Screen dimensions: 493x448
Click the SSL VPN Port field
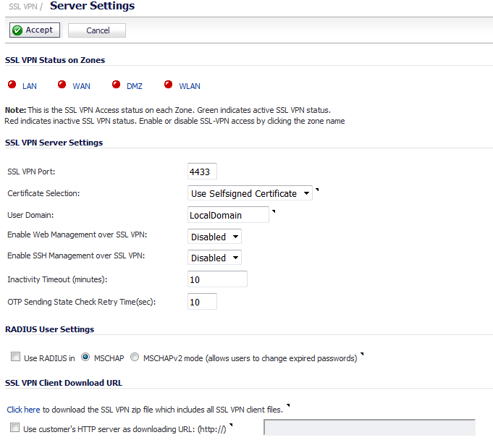click(x=202, y=172)
